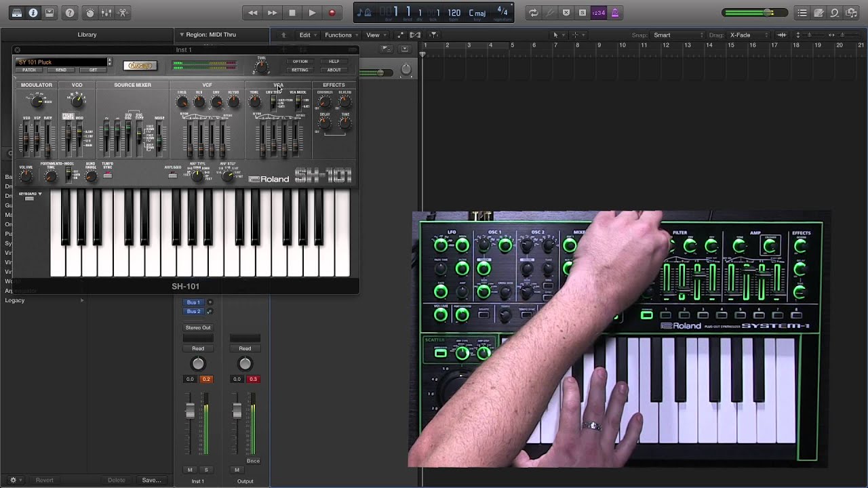Click the Save... button in Library
The image size is (868, 488).
151,480
